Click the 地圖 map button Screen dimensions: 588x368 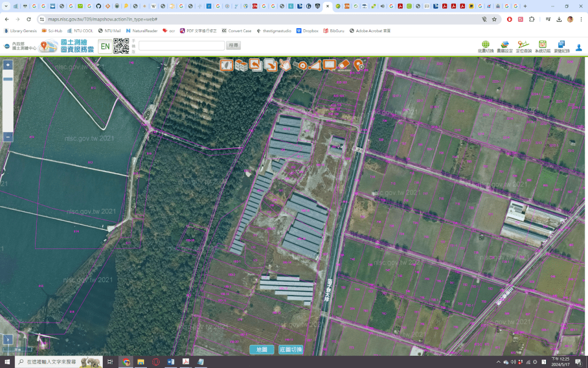(262, 350)
